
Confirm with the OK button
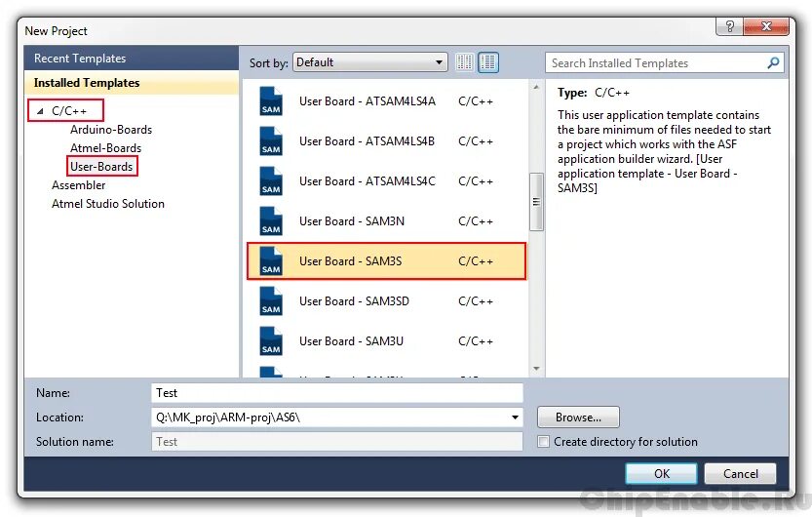tap(661, 473)
